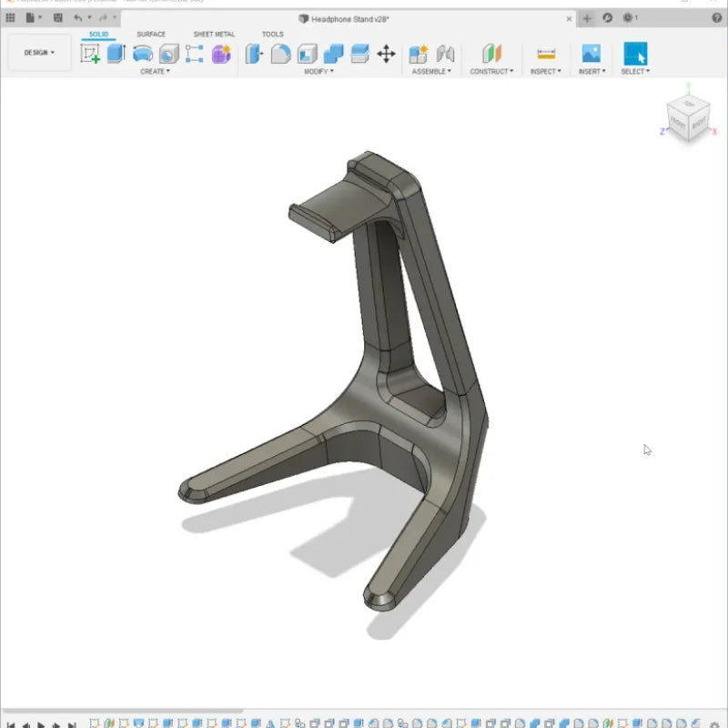728x728 pixels.
Task: Open the DESIGN workspace dropdown
Action: 39,53
